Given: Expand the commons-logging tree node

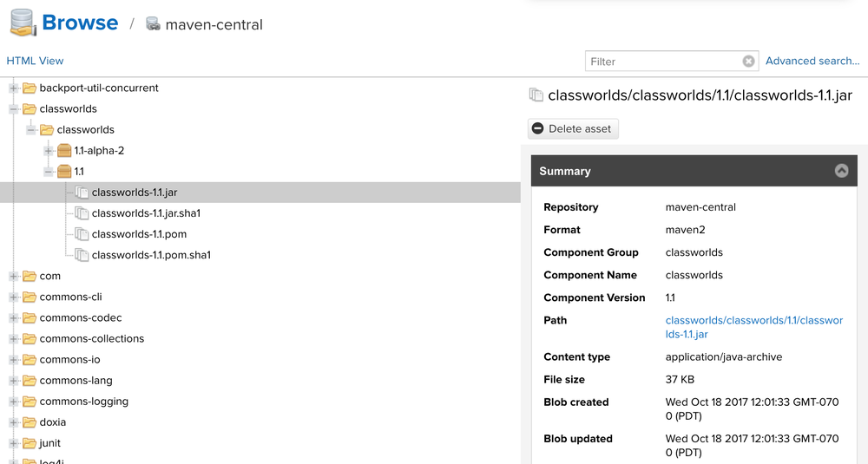Looking at the screenshot, I should 14,402.
